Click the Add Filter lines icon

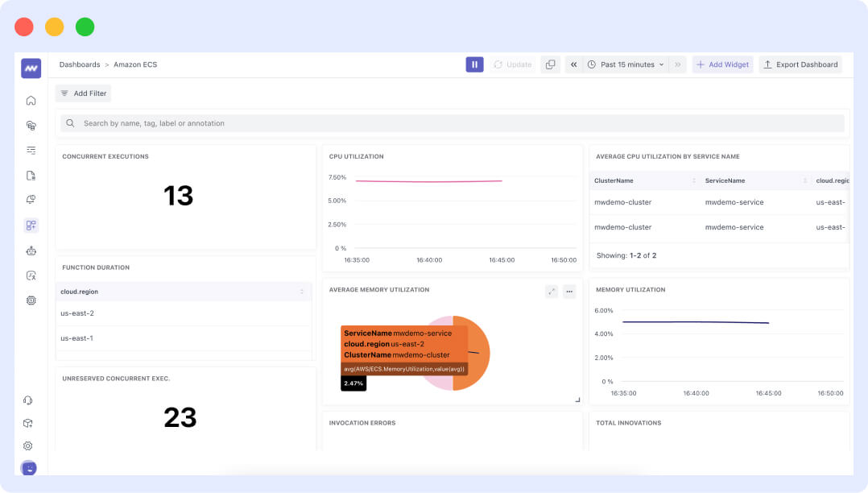(x=64, y=93)
